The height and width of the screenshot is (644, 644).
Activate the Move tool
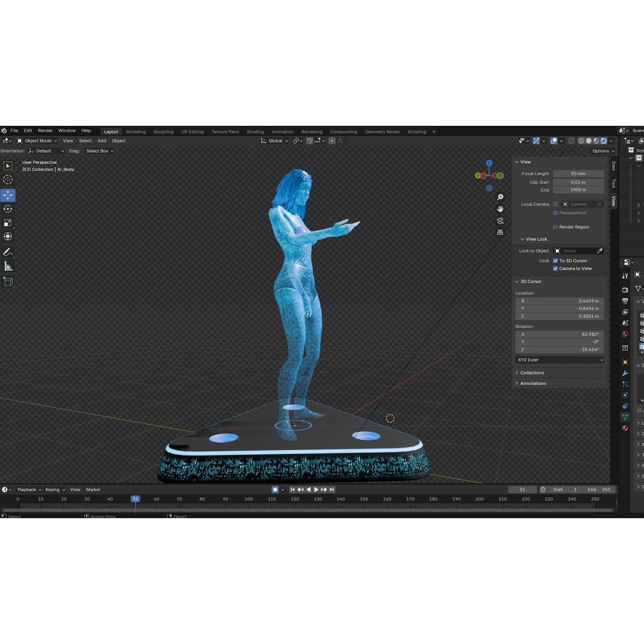coord(8,195)
